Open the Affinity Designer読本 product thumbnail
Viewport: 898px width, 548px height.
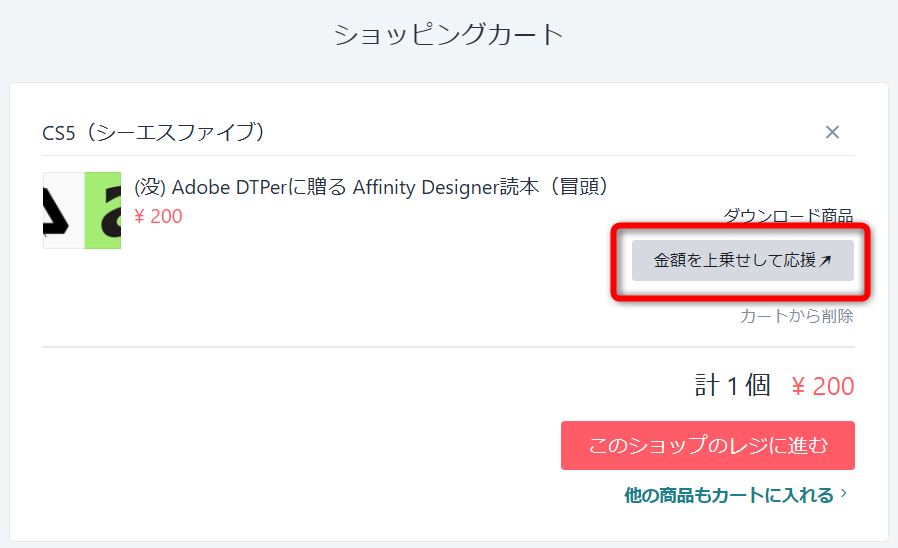point(82,210)
